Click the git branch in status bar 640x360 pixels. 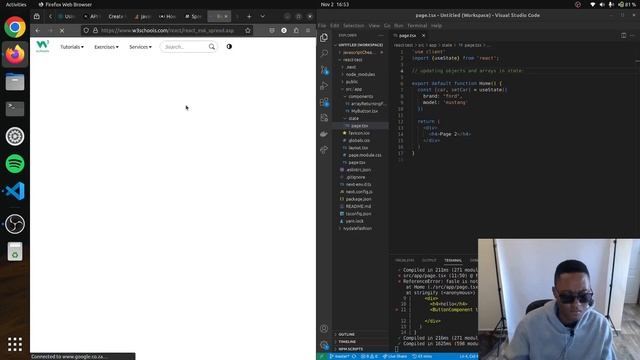pyautogui.click(x=340, y=356)
